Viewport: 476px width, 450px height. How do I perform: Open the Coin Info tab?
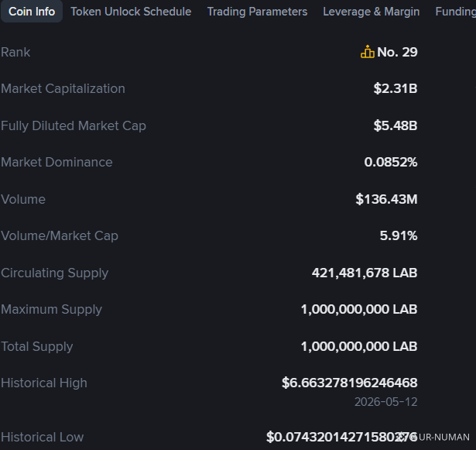(x=32, y=12)
